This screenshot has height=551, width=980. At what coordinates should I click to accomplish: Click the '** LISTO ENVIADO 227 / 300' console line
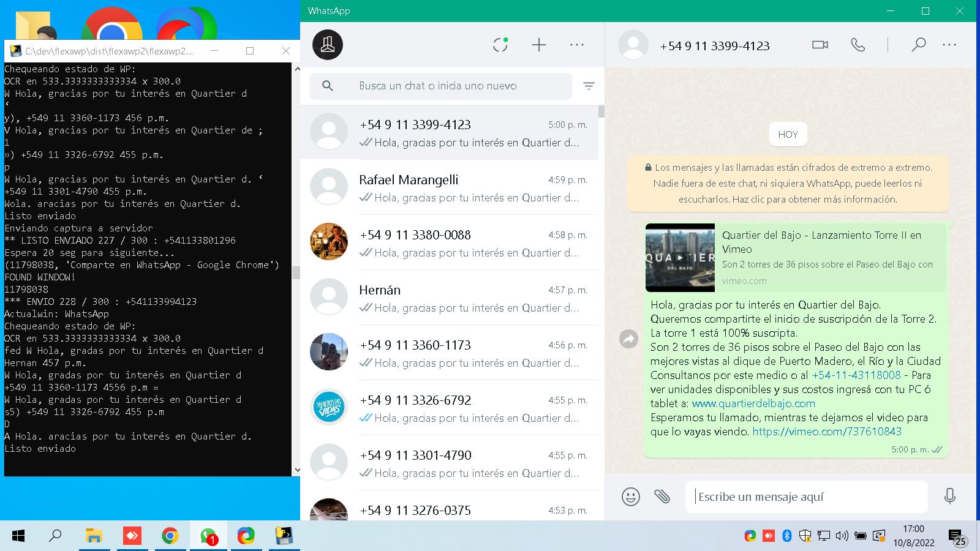click(x=120, y=241)
